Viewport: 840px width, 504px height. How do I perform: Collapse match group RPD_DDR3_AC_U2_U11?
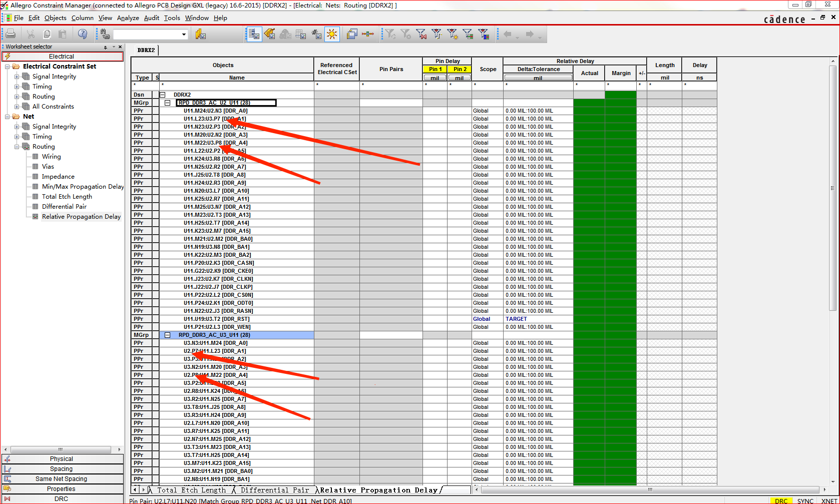pos(168,103)
